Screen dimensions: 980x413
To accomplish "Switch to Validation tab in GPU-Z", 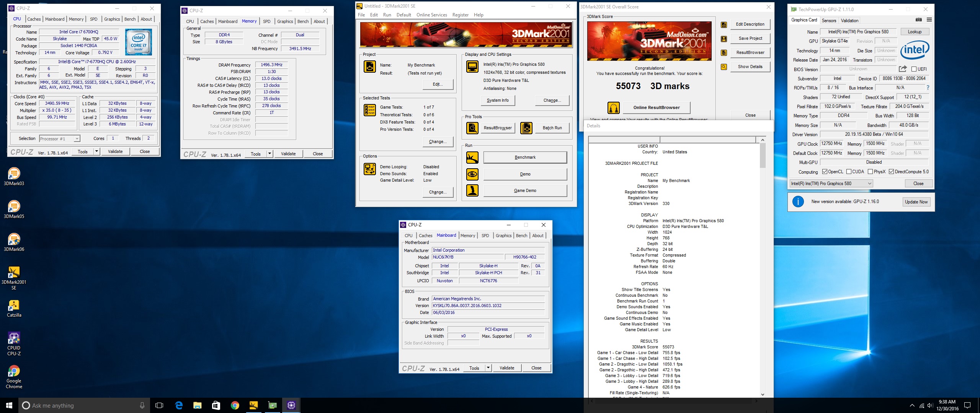I will (849, 21).
